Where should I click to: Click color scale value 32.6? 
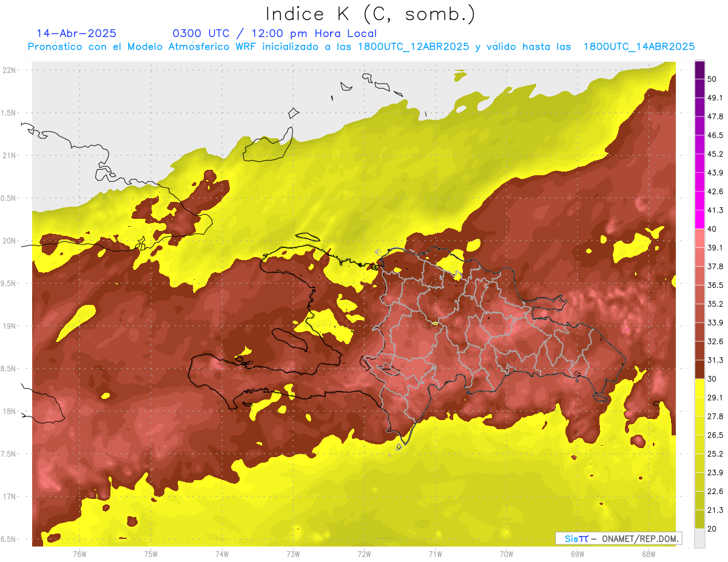[x=715, y=341]
